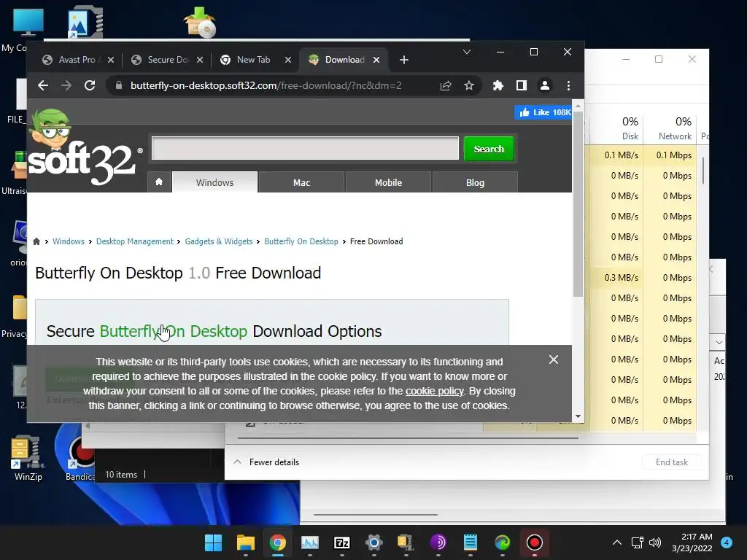Open Butterfly On Desktop breadcrumb link
The width and height of the screenshot is (747, 560).
pos(301,241)
